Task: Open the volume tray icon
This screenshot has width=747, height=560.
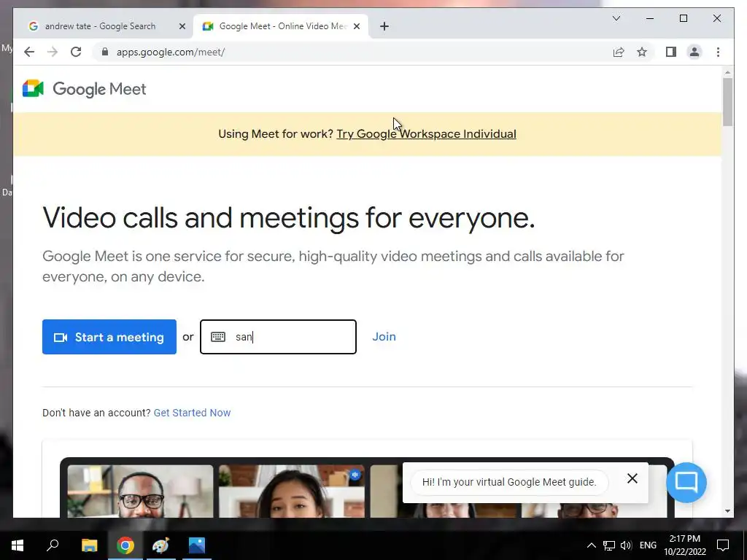Action: (626, 545)
